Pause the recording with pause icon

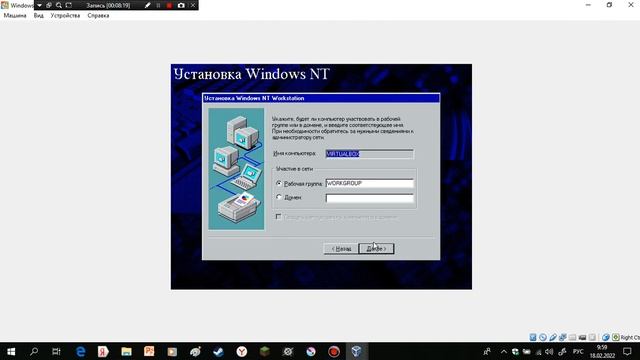point(158,5)
